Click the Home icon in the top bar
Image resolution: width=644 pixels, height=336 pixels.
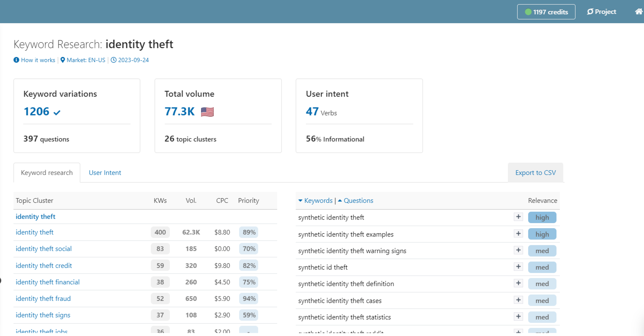pyautogui.click(x=638, y=11)
